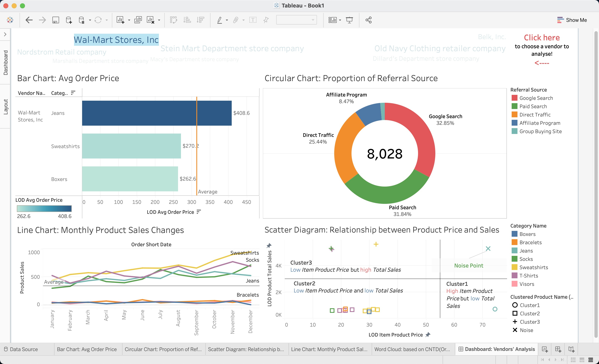
Task: Select Stein Mart Department store company
Action: click(232, 48)
